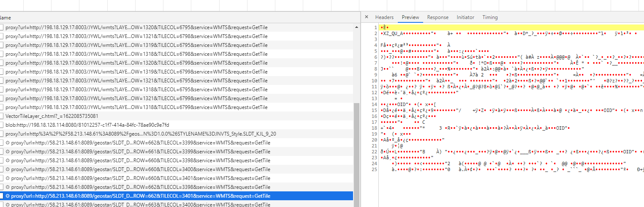Viewport: 644px width, 207px height.
Task: Select request OW=1321&TILECOL=6799
Action: click(x=136, y=98)
